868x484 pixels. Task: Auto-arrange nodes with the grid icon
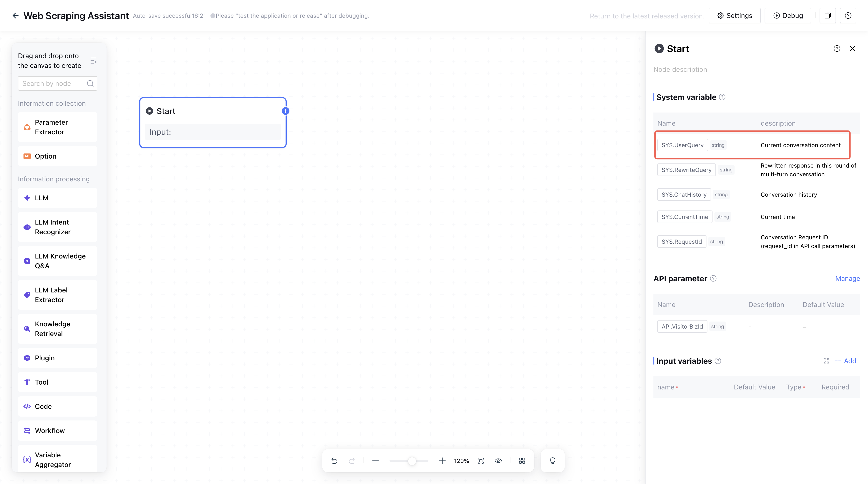[522, 461]
